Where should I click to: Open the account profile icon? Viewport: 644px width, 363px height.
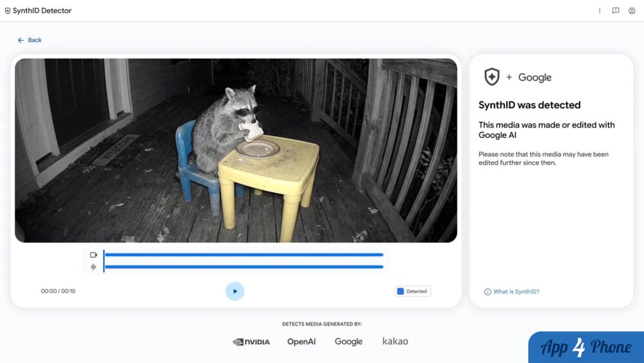coord(632,11)
